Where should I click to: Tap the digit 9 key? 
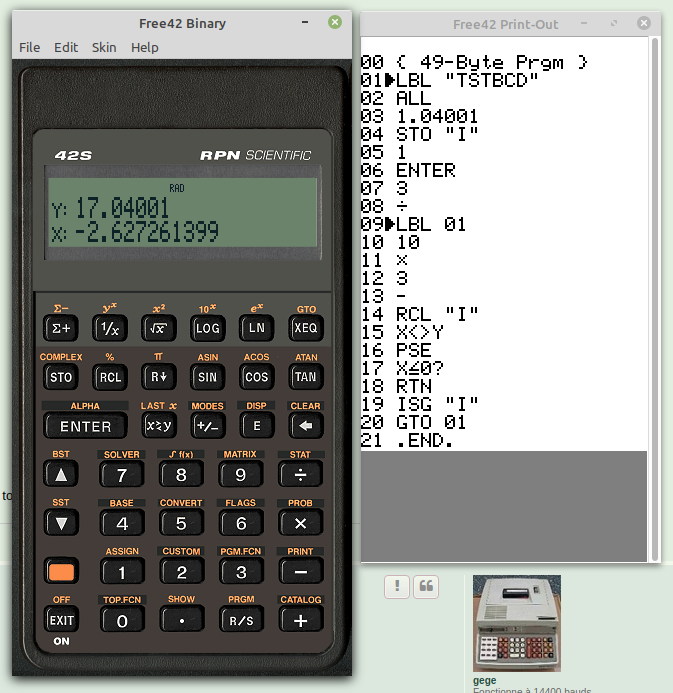point(241,475)
